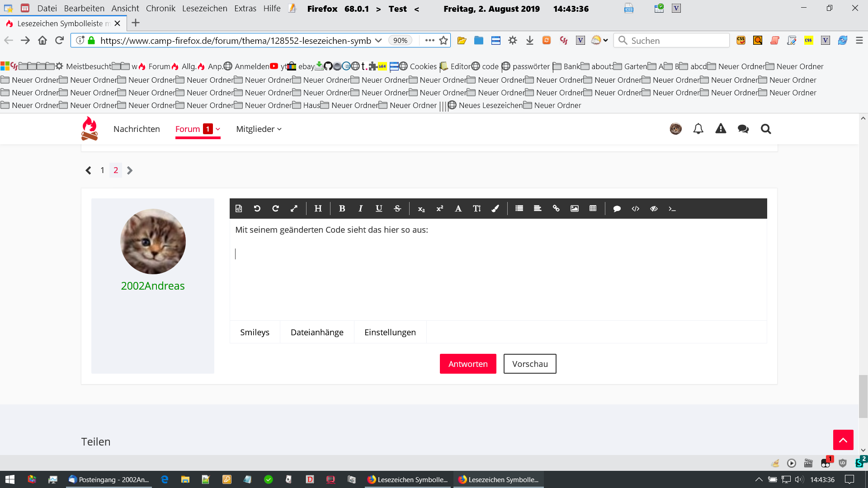Click the Windows Start button

9,479
